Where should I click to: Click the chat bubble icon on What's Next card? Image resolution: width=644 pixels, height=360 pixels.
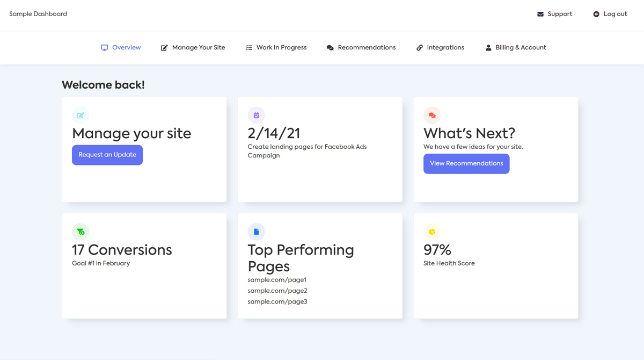(x=432, y=115)
